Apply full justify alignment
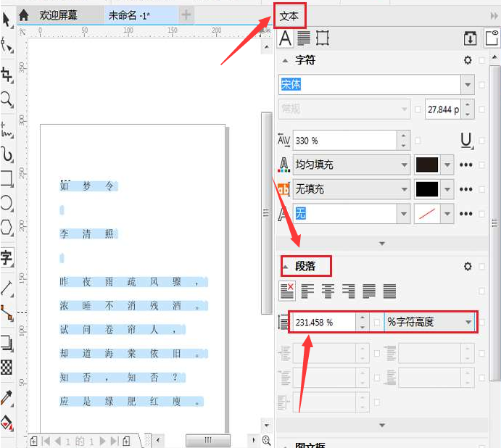The image size is (501, 448). pyautogui.click(x=369, y=291)
